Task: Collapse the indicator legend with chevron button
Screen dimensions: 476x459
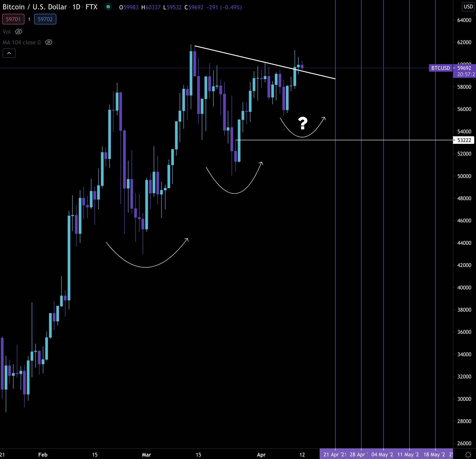Action: pyautogui.click(x=9, y=53)
